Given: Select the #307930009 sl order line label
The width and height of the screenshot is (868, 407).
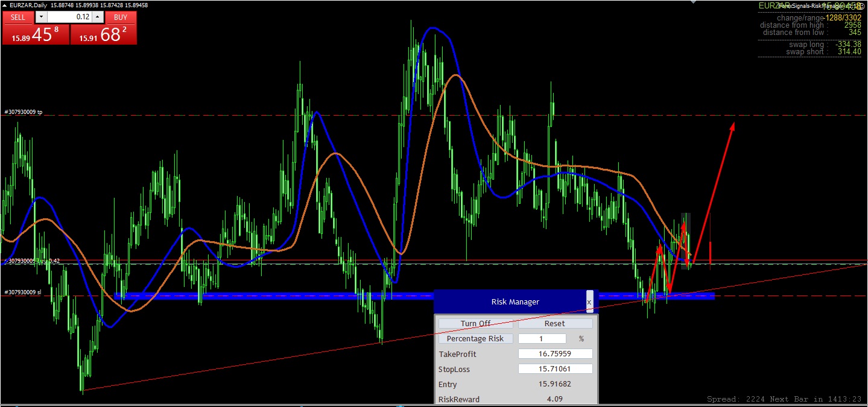Looking at the screenshot, I should tap(22, 292).
